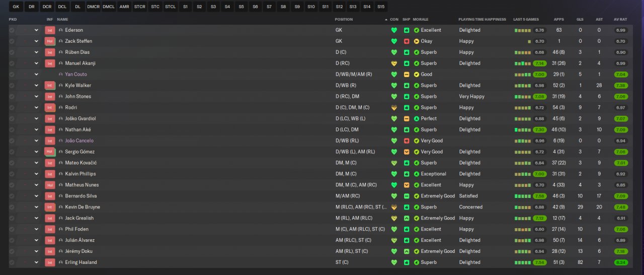Click Kevin De Bruyne's Concerned happiness cell
644x275 pixels.
click(x=471, y=208)
